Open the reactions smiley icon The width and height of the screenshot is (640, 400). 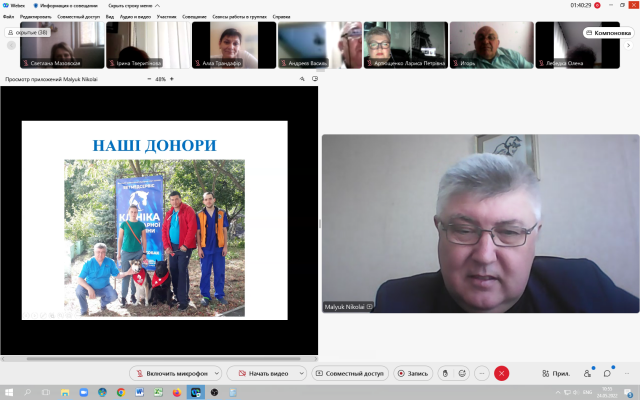point(462,373)
